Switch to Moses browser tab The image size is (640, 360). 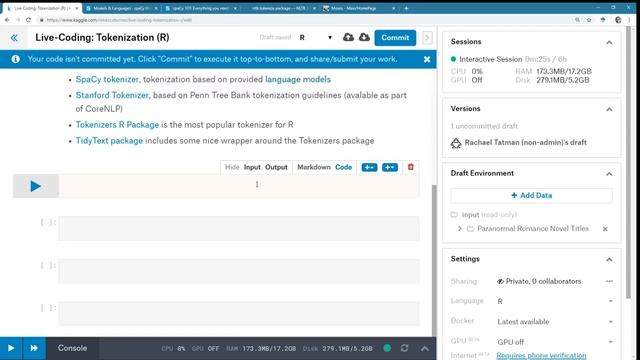pos(358,8)
